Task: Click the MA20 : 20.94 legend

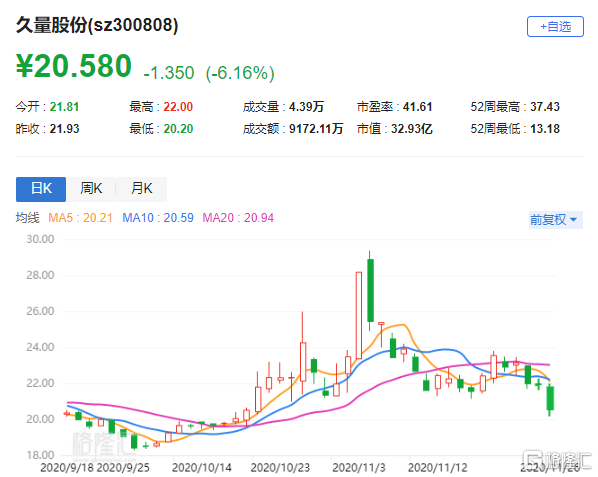Action: 238,218
